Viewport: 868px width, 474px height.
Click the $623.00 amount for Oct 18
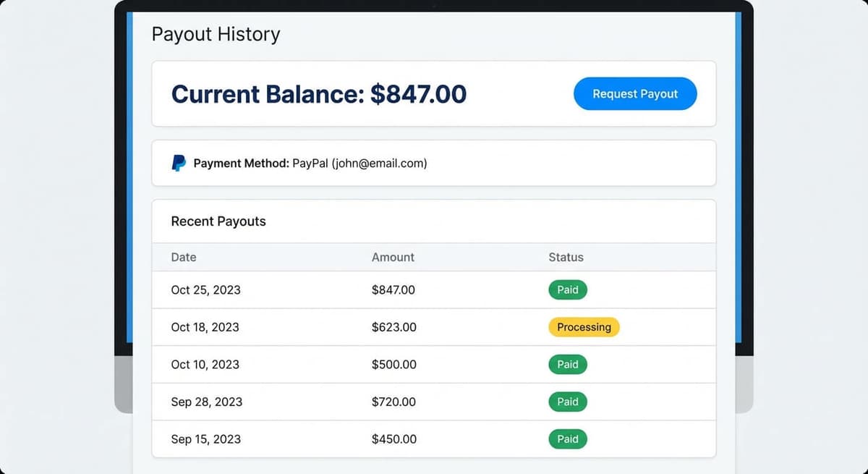(393, 327)
